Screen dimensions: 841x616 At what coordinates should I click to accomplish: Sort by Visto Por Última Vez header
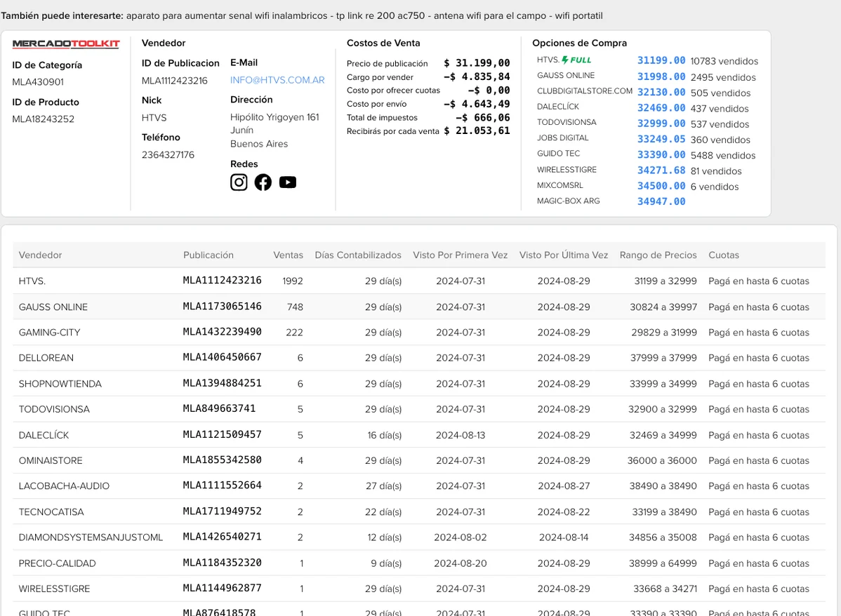point(564,255)
